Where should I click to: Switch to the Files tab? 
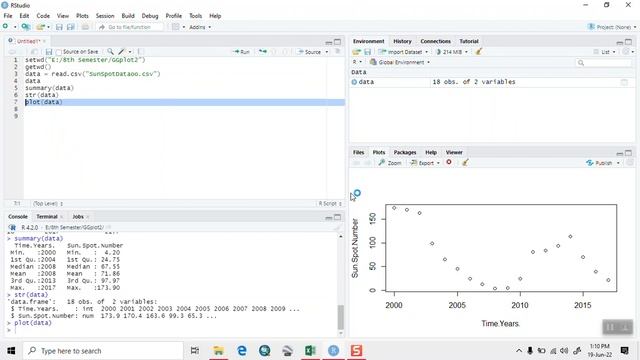[358, 152]
